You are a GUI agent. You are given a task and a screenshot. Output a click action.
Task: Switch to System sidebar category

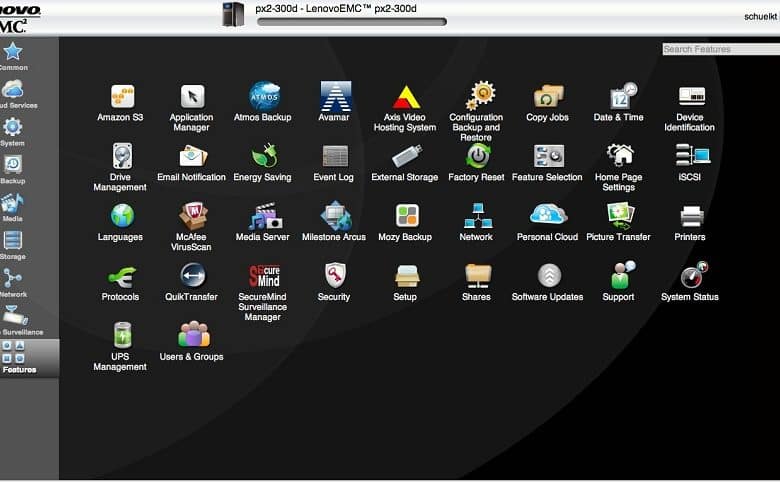coord(12,132)
